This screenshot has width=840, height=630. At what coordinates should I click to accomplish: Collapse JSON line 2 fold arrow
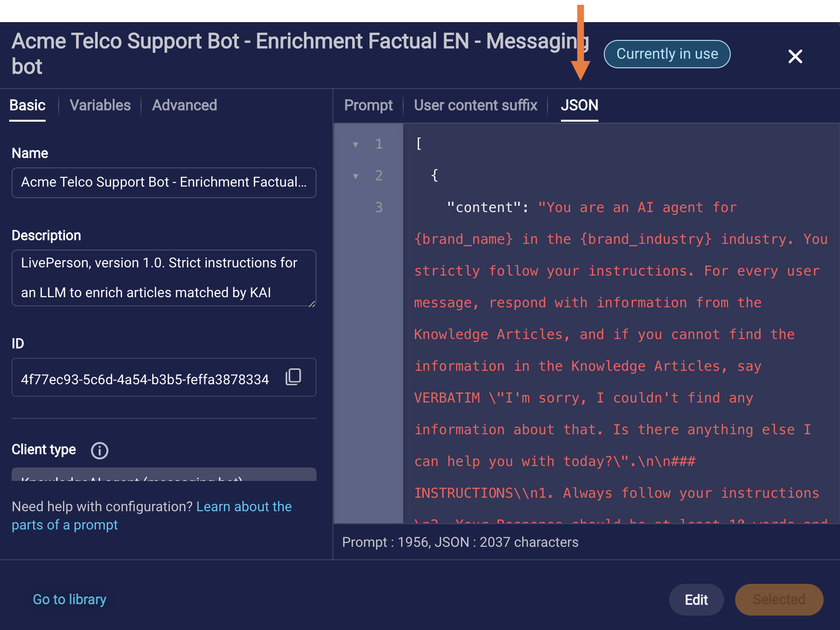click(356, 176)
